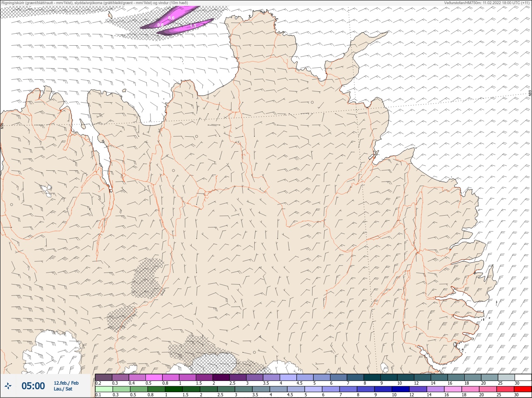Click the light pink 16 swatch in the rain legend

coord(453,389)
